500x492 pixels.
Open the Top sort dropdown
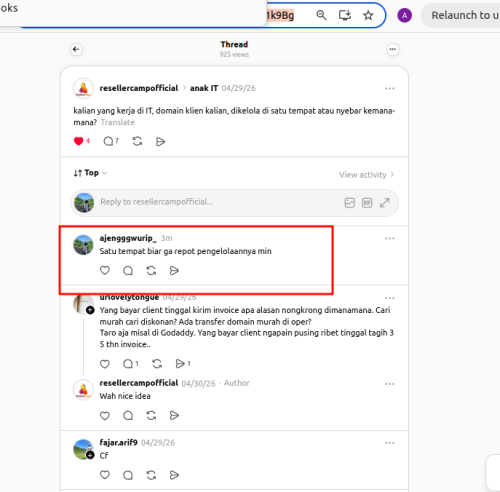(90, 173)
